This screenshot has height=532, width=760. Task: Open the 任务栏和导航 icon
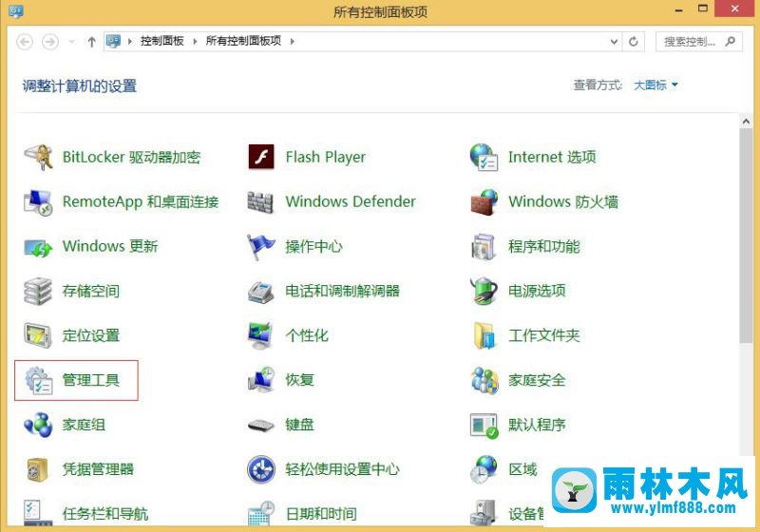click(38, 513)
